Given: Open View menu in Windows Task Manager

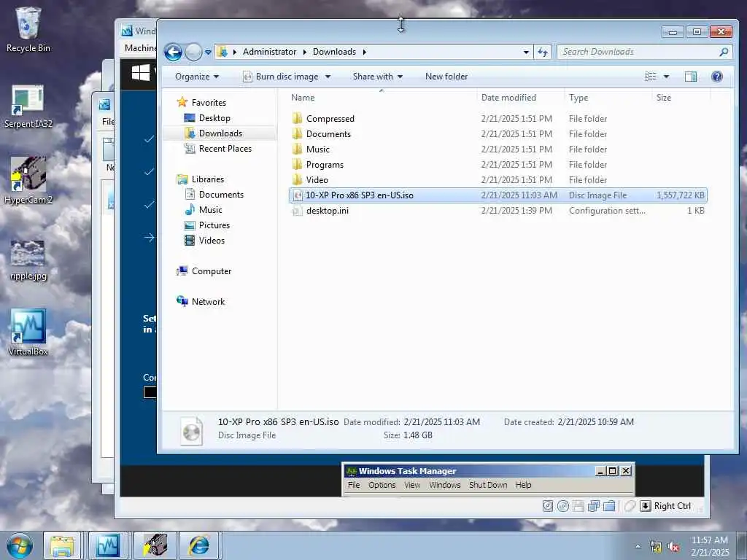Looking at the screenshot, I should [413, 485].
